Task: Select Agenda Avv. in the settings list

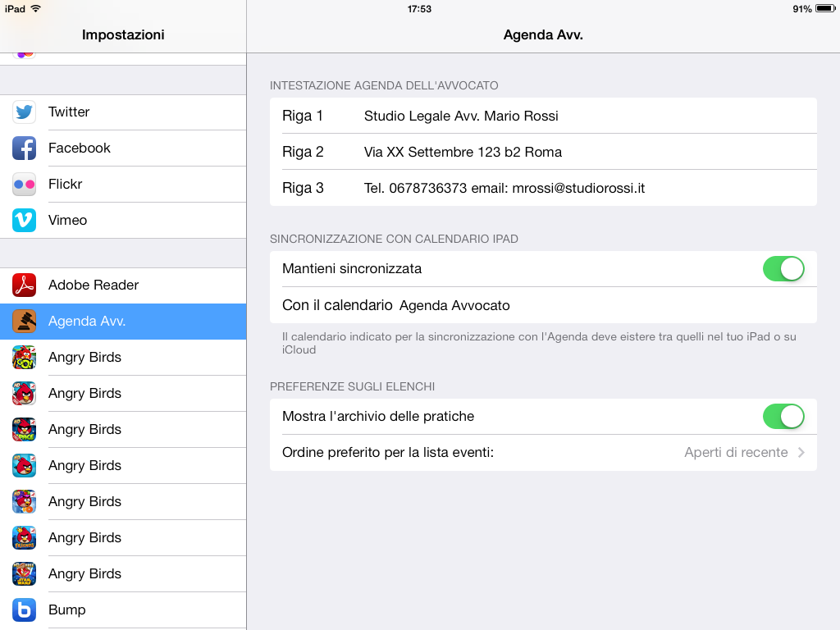Action: 123,322
